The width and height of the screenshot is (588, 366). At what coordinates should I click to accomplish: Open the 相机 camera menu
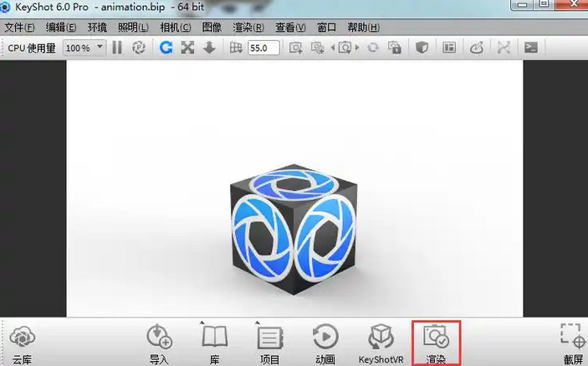pos(174,27)
